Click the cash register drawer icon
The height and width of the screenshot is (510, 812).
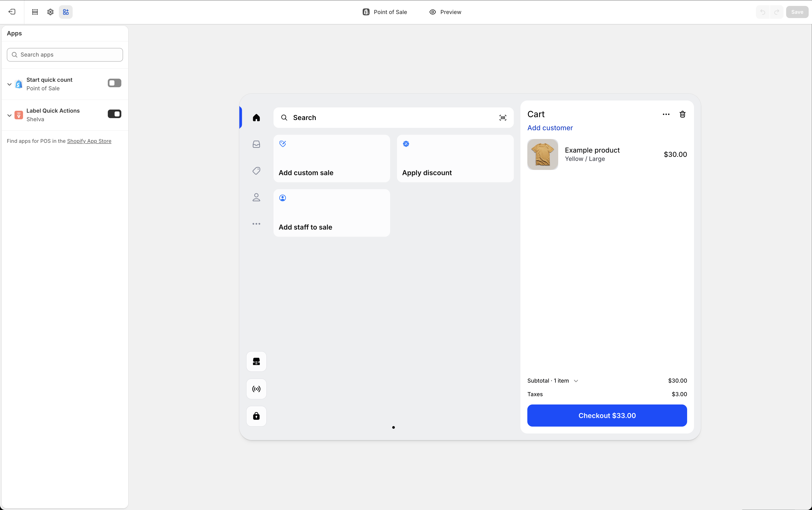click(x=256, y=362)
